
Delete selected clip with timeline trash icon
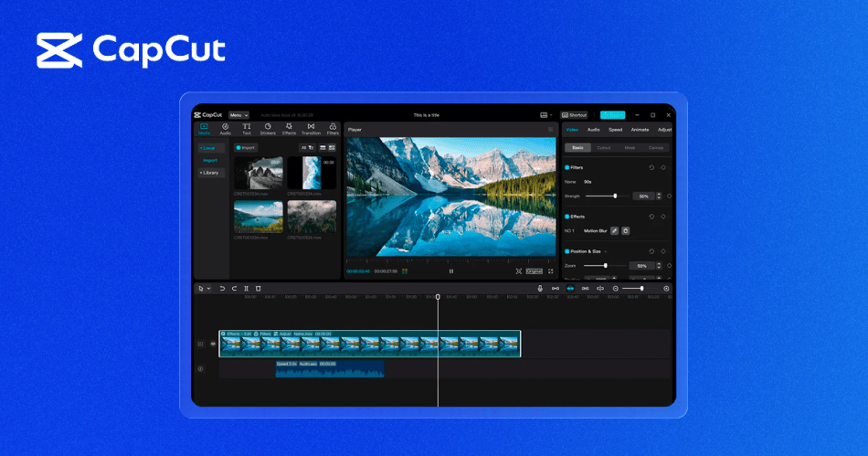coord(258,289)
